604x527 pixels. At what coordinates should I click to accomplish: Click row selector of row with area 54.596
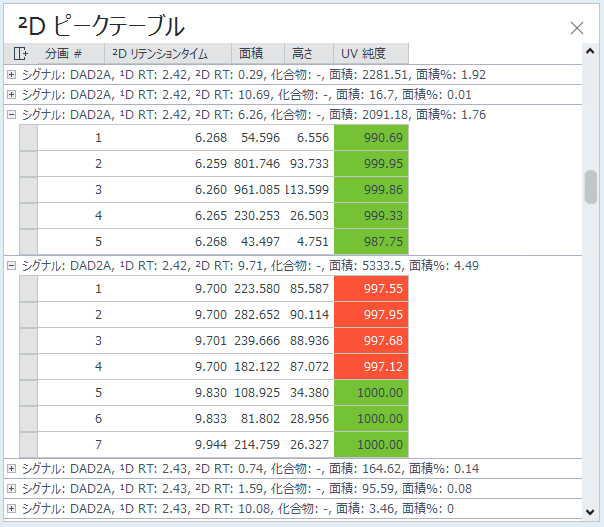(x=29, y=138)
